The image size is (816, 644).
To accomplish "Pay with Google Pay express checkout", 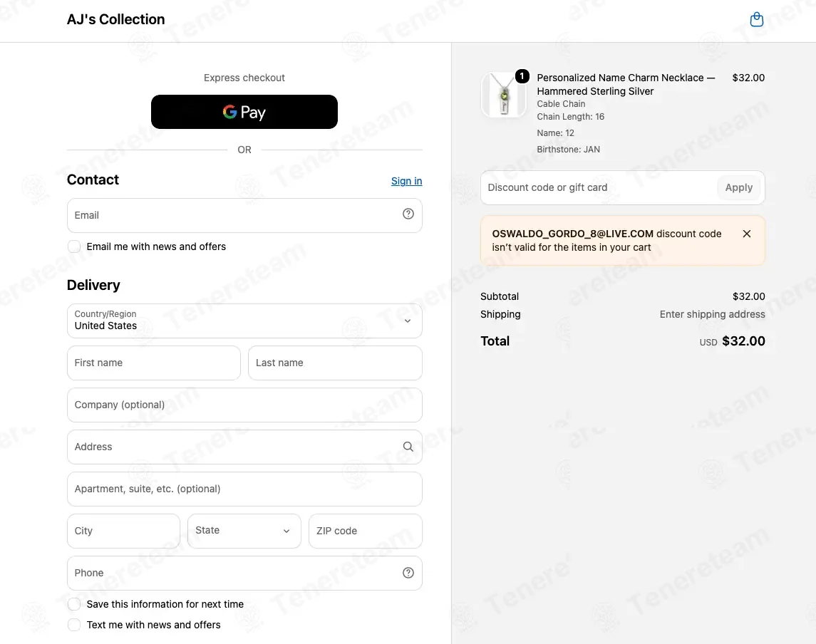I will click(244, 112).
